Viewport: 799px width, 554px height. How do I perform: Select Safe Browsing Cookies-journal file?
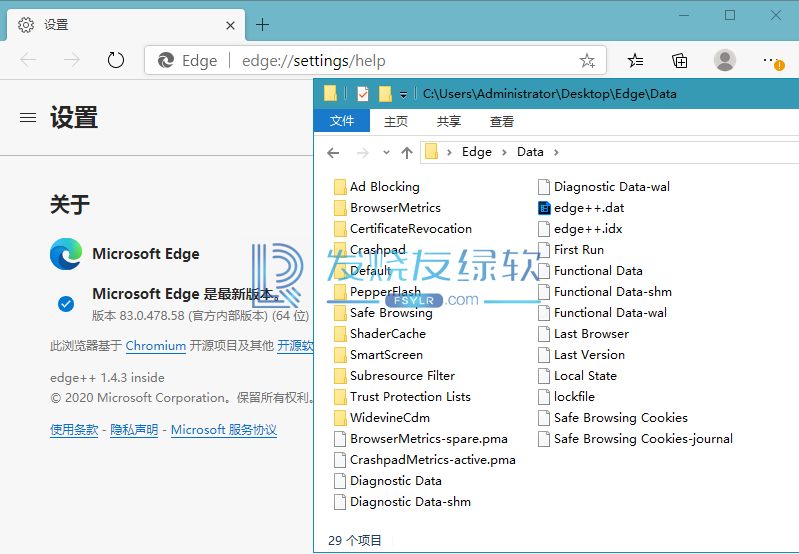(x=635, y=438)
